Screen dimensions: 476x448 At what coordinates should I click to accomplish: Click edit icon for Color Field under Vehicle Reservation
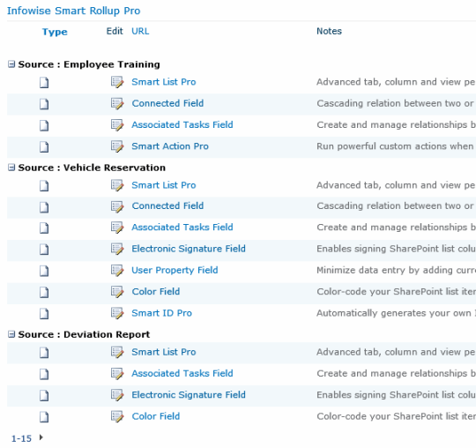[x=117, y=292]
